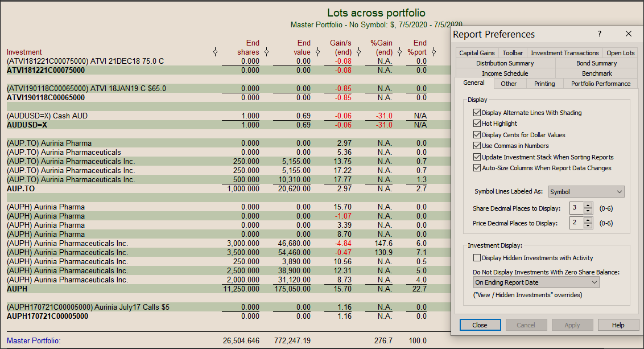Click sort handle after End %port column
Image resolution: width=644 pixels, height=349 pixels.
(434, 52)
